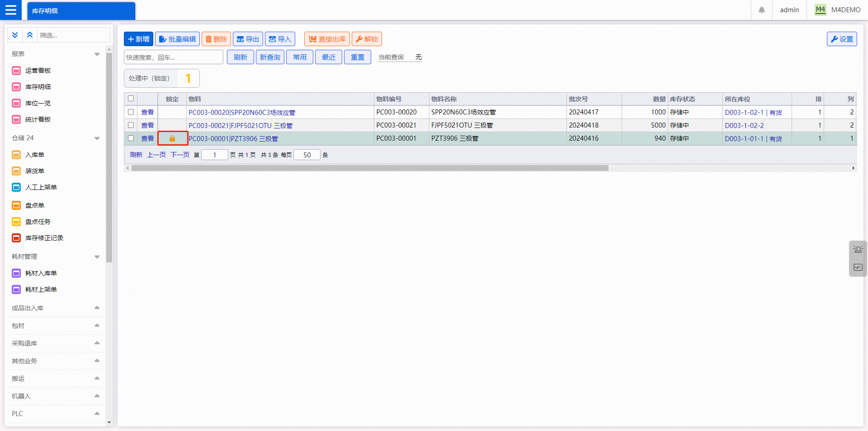Click the horizontal scrollbar right arrow
The height and width of the screenshot is (431, 868).
click(853, 168)
